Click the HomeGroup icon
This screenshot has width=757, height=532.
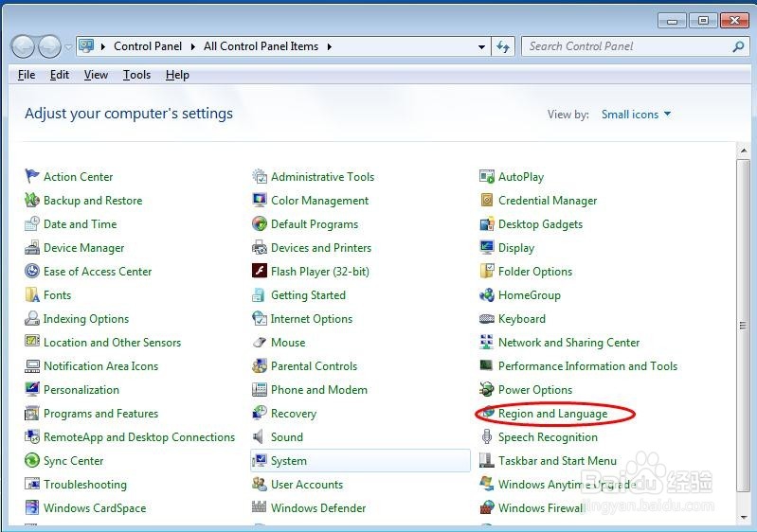487,294
